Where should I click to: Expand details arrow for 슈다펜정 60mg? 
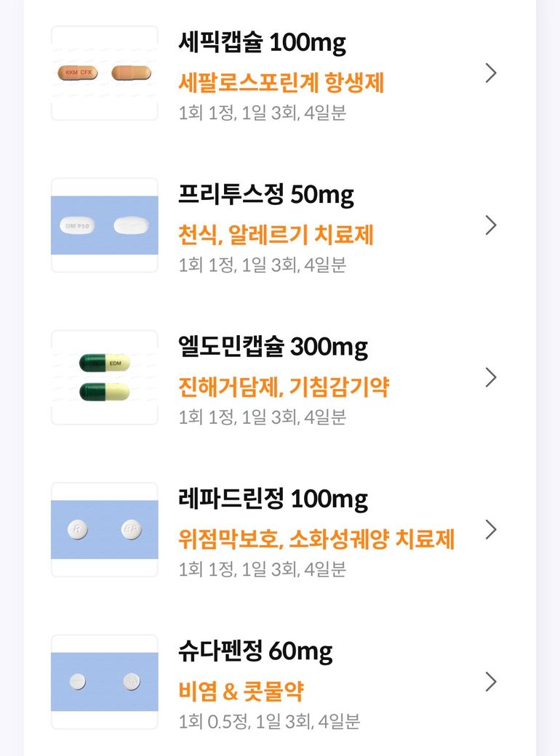tap(491, 682)
